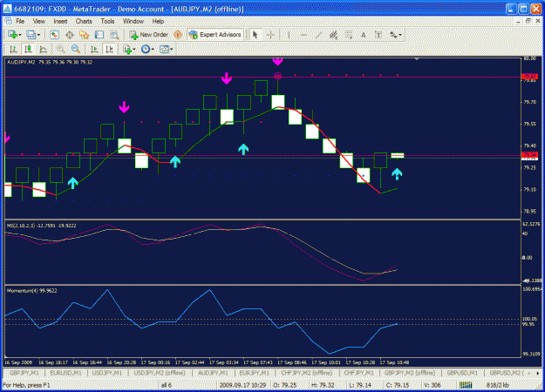This screenshot has height=392, width=545.
Task: Open the Charts menu
Action: (84, 22)
